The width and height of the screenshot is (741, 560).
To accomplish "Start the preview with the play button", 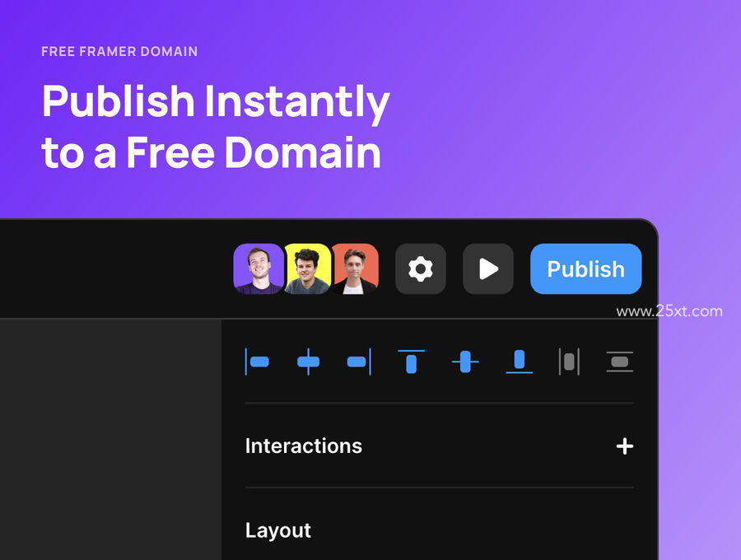I will 488,269.
